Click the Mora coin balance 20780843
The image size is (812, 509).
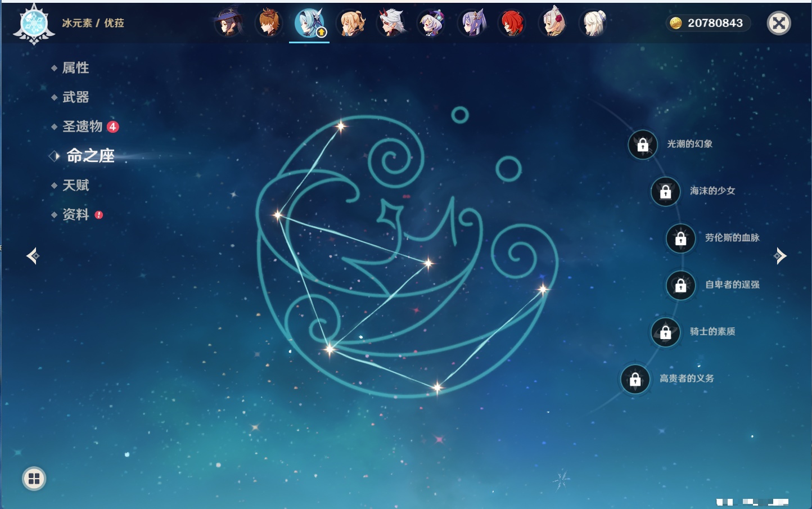[709, 23]
